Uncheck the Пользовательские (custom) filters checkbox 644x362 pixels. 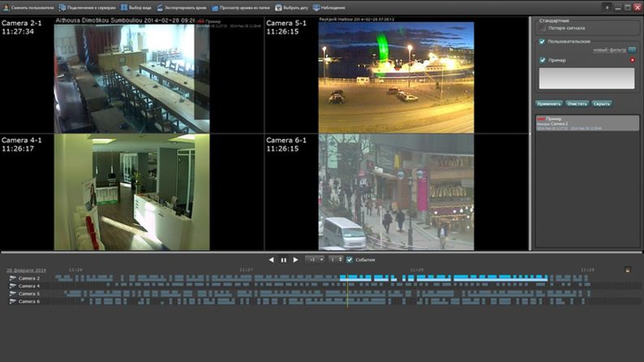coord(542,41)
